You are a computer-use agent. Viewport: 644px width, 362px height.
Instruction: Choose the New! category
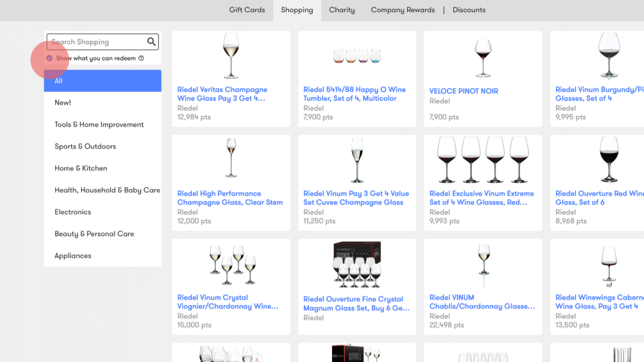click(x=103, y=103)
